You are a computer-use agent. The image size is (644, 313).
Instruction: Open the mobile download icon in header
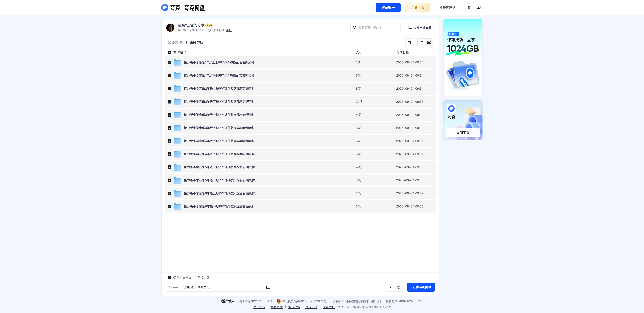coord(470,8)
